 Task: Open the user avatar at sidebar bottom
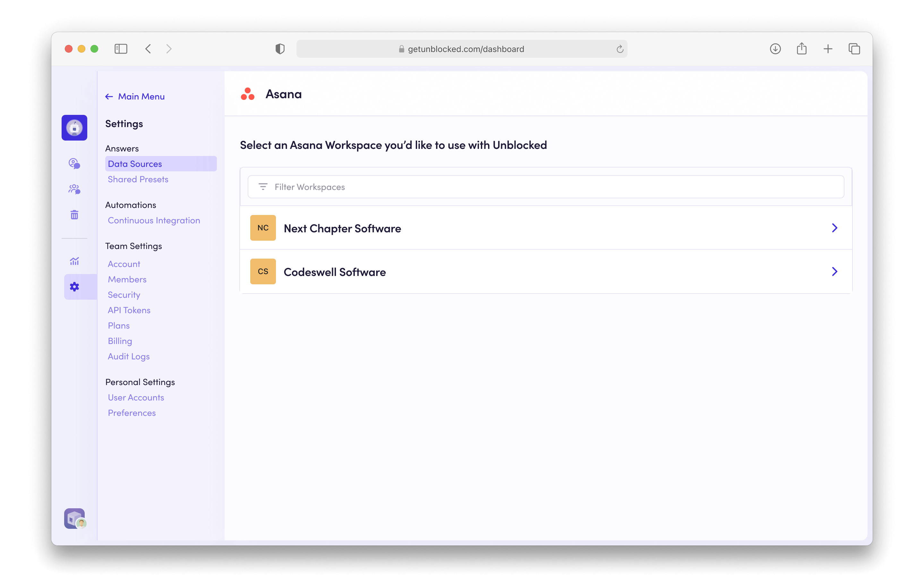(x=75, y=519)
